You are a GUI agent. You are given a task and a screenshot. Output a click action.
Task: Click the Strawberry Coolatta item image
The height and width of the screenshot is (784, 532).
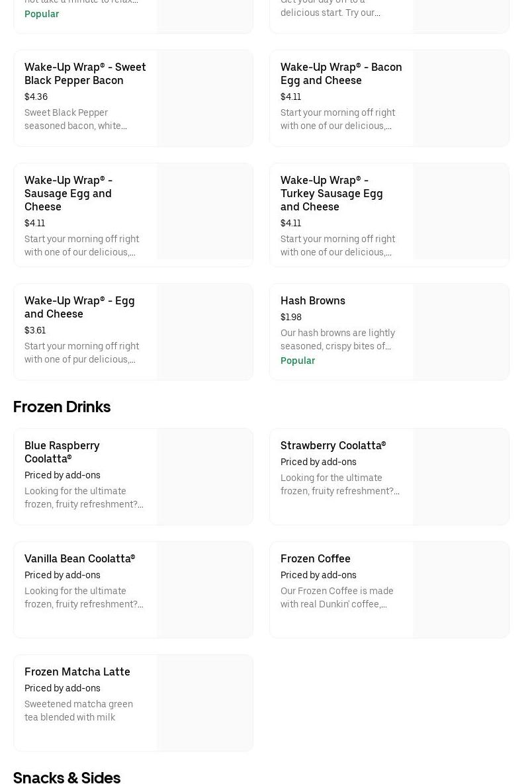click(461, 477)
